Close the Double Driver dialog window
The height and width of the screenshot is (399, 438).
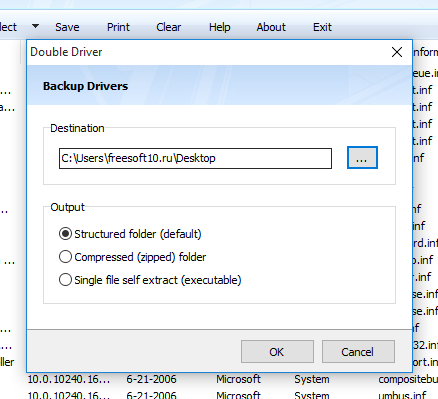click(397, 52)
